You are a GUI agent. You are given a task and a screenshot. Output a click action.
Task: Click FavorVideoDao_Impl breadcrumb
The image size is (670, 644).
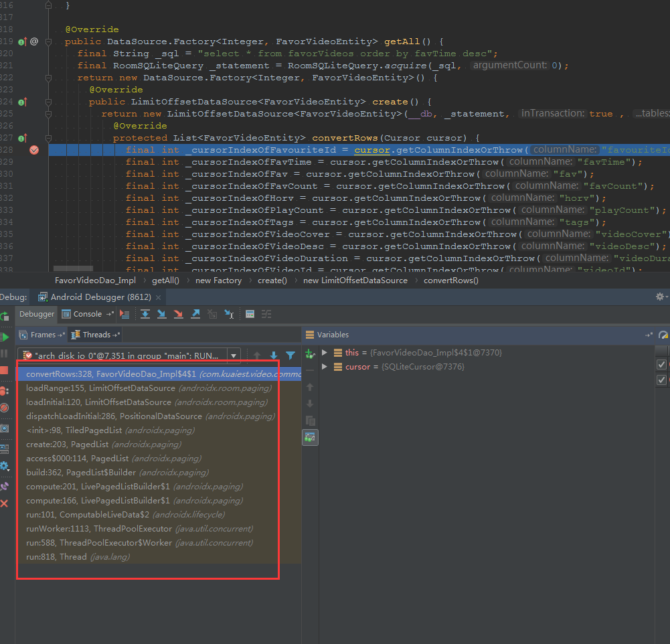point(95,280)
